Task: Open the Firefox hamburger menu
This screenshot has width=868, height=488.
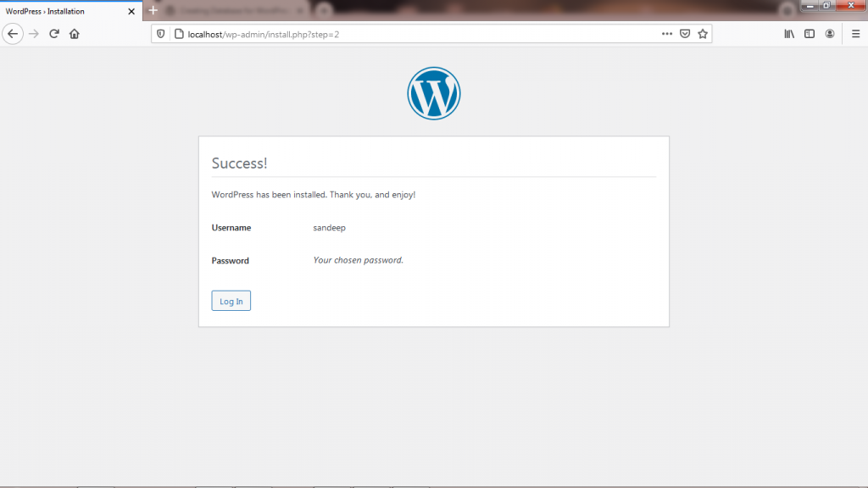Action: 855,34
